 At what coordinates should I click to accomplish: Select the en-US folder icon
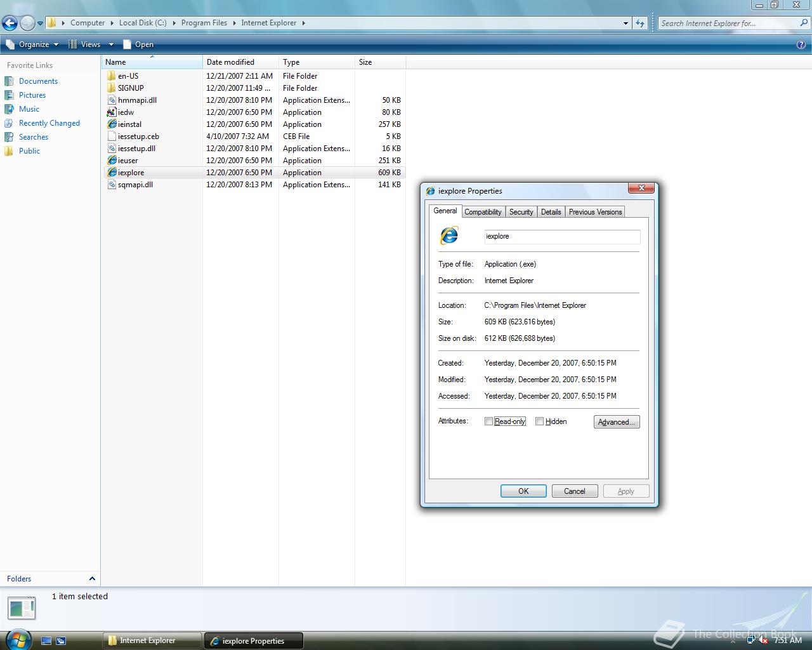(x=112, y=76)
